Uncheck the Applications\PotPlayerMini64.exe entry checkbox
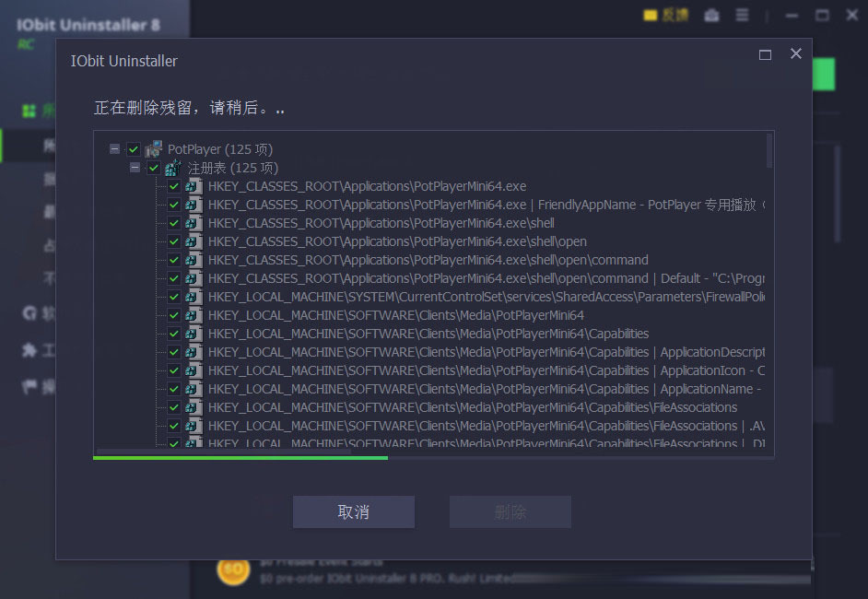 (x=174, y=186)
